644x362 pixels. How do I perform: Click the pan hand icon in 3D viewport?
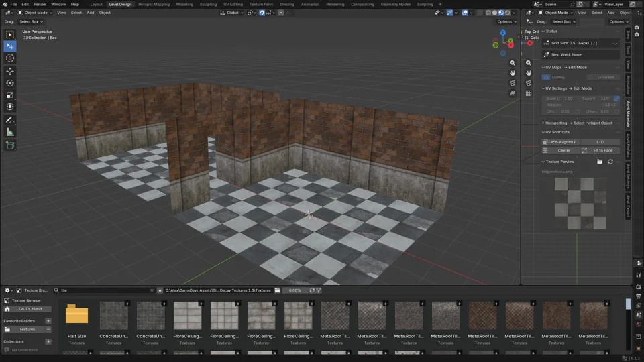click(512, 73)
